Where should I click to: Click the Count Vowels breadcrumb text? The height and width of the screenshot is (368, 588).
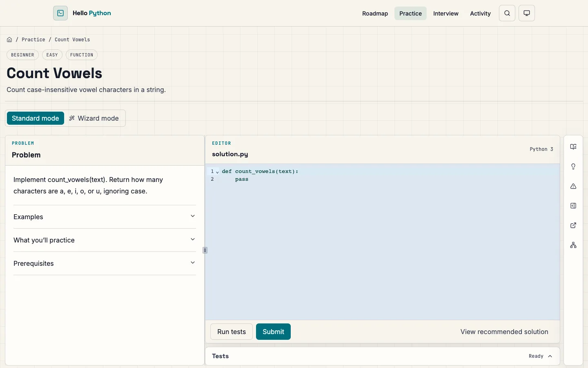point(72,40)
